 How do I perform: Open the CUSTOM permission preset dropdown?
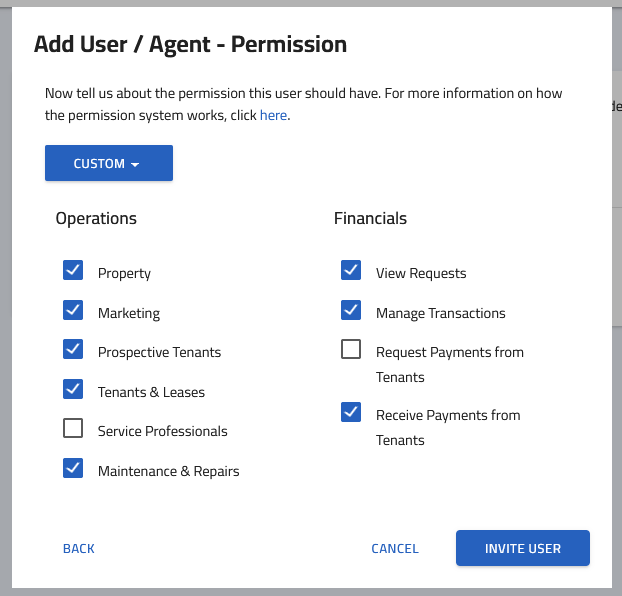[x=109, y=163]
